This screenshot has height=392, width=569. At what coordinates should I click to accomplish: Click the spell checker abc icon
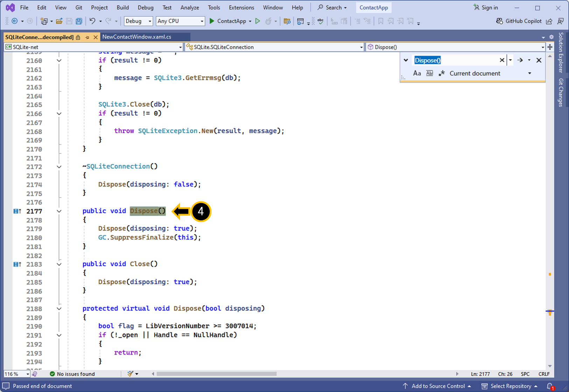pos(320,21)
